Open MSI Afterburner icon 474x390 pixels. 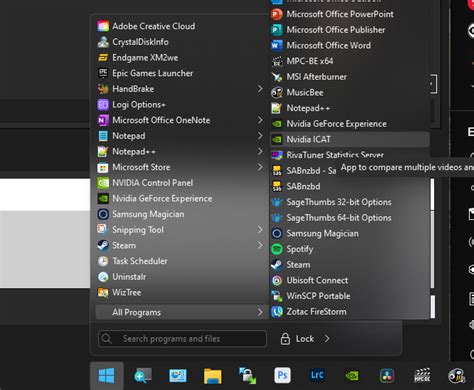277,77
